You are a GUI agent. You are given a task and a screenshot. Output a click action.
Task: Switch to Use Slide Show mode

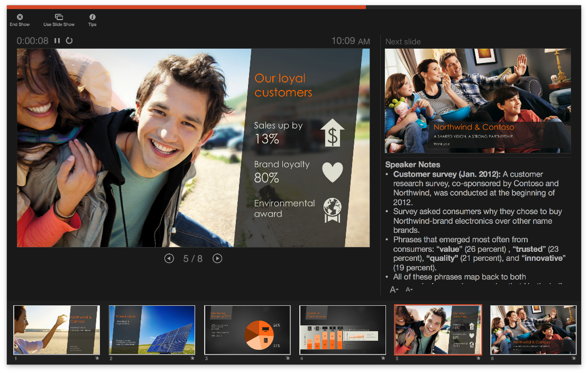(59, 20)
